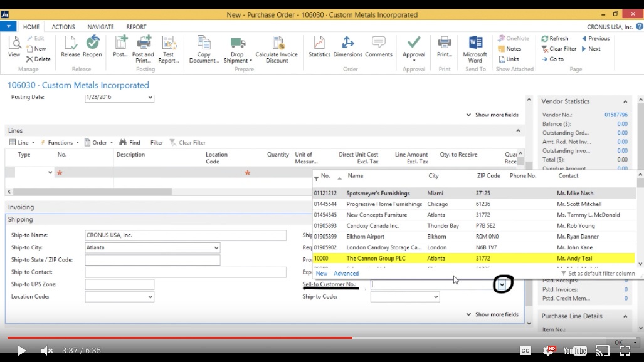Open Dimensions for the order
Screen dimensions: 644x362
(x=348, y=46)
